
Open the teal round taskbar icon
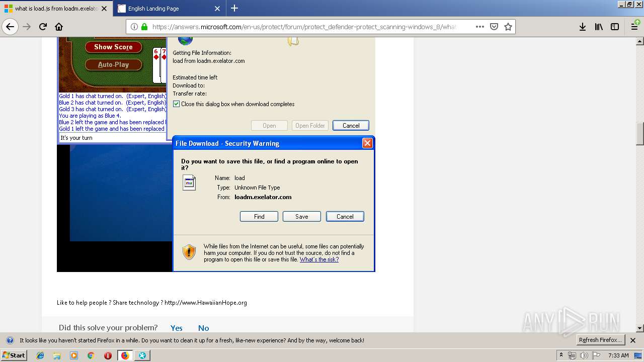click(142, 355)
